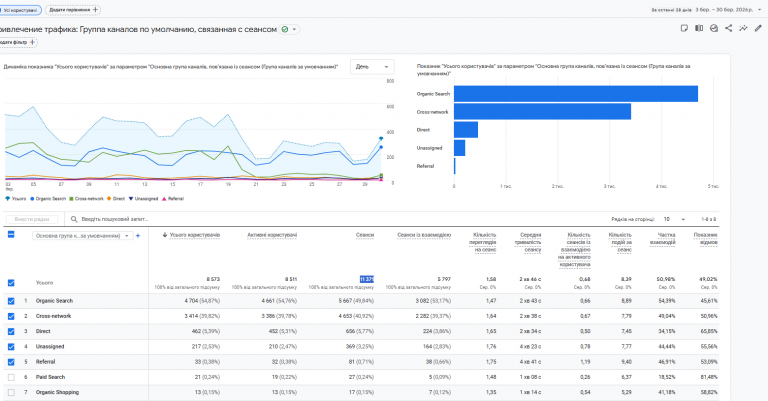768x401 pixels.
Task: Uncheck the Organic Search row checkbox
Action: tap(11, 300)
